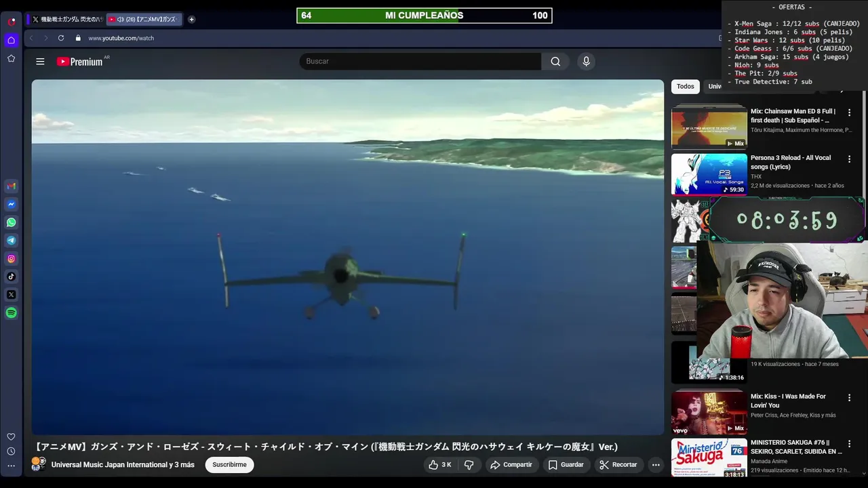Click 'Tōru Kitajima, Maximum the Hormone' artist line
The height and width of the screenshot is (488, 868).
801,130
